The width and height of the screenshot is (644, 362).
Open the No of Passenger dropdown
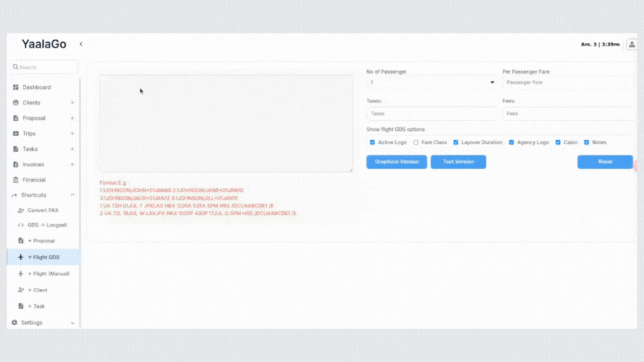[431, 82]
